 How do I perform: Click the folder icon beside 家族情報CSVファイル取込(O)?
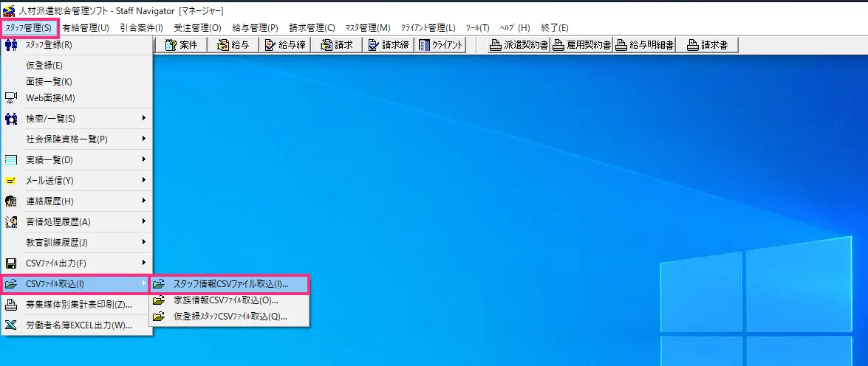point(159,301)
